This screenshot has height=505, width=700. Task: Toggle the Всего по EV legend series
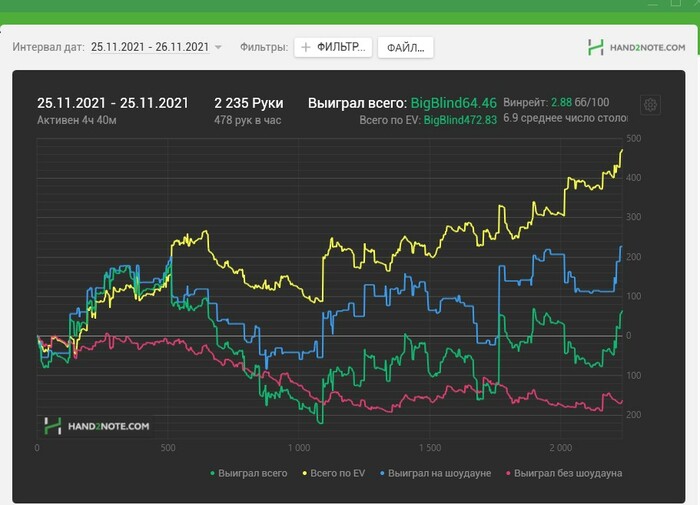pyautogui.click(x=334, y=473)
